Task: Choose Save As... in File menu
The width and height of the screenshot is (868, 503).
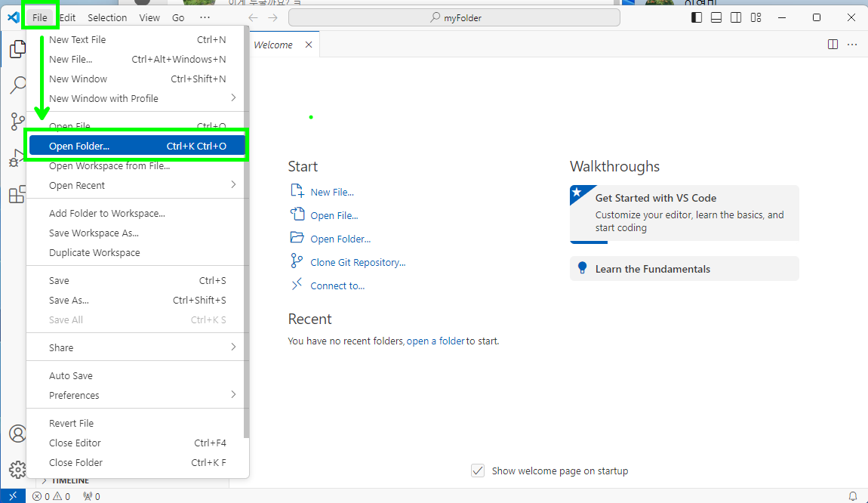Action: click(x=136, y=301)
